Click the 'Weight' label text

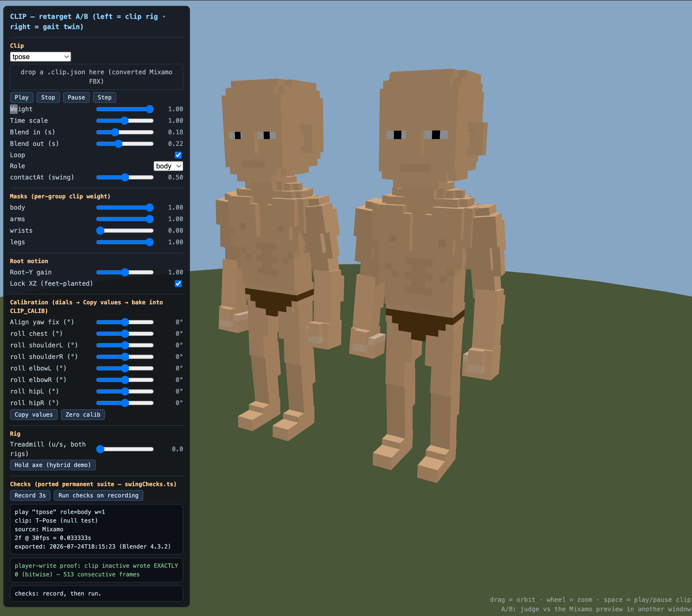point(21,109)
